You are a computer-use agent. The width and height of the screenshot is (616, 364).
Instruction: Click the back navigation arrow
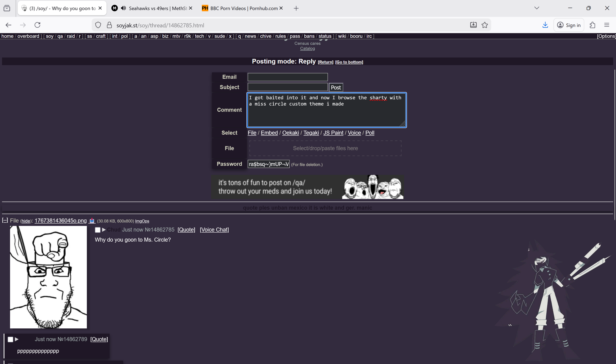[x=8, y=25]
